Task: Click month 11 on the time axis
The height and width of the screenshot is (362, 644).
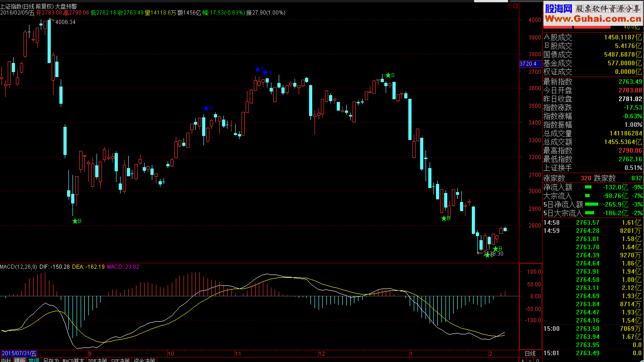Action: tap(237, 353)
